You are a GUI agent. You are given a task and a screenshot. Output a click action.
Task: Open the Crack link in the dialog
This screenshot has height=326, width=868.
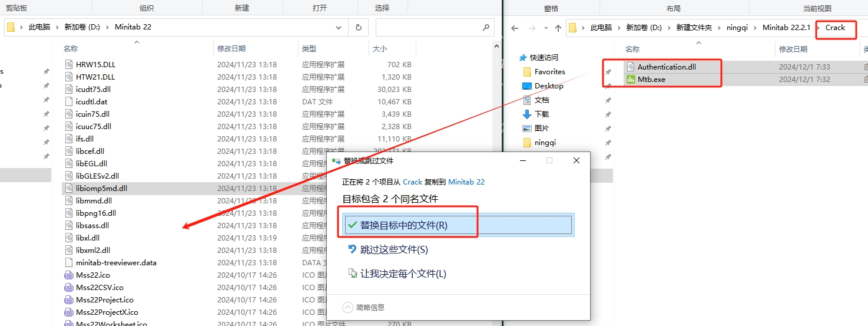tap(413, 182)
